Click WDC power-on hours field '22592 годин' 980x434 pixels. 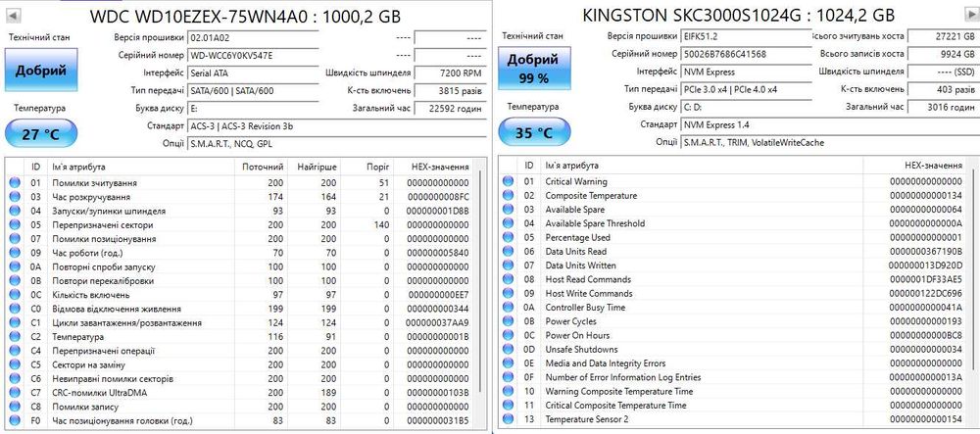point(451,109)
